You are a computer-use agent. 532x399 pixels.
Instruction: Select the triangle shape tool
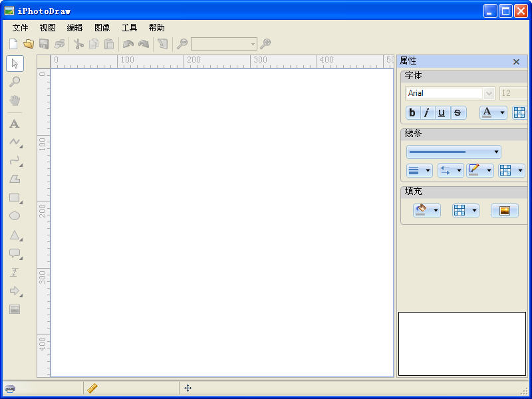(x=15, y=235)
